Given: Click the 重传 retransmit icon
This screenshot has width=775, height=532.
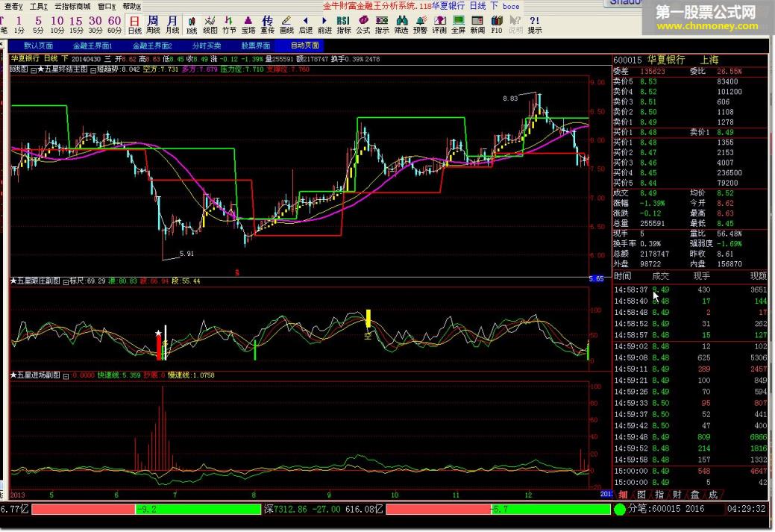Looking at the screenshot, I should (267, 25).
